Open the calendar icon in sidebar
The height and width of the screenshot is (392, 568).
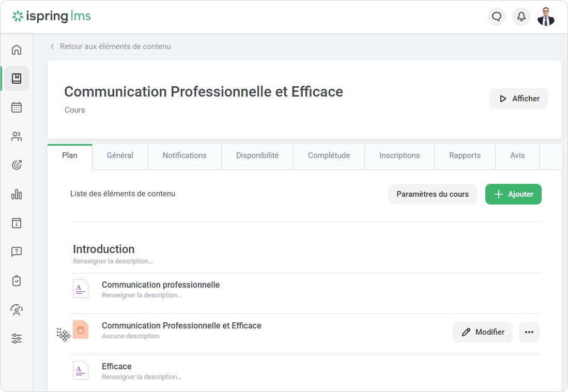pyautogui.click(x=17, y=107)
